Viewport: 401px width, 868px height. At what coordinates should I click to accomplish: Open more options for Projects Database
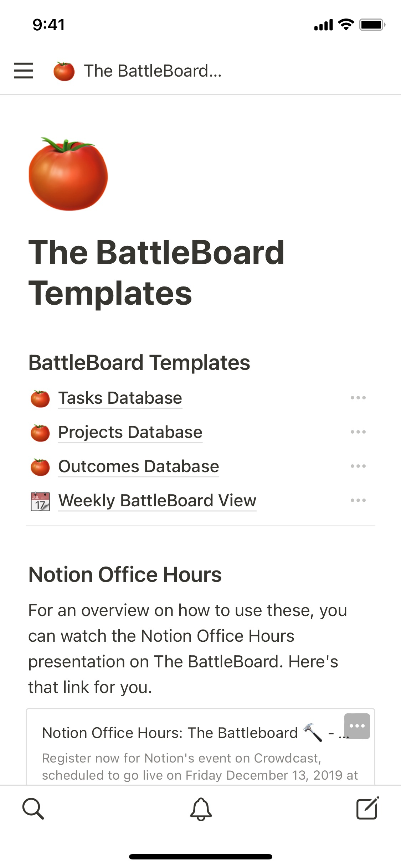pos(358,432)
